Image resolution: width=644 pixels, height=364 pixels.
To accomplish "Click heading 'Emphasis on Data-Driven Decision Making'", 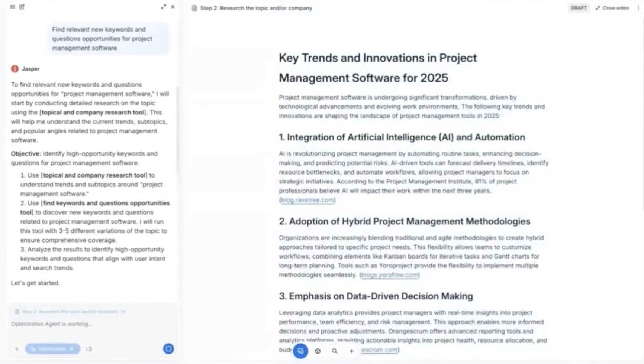I will 376,296.
